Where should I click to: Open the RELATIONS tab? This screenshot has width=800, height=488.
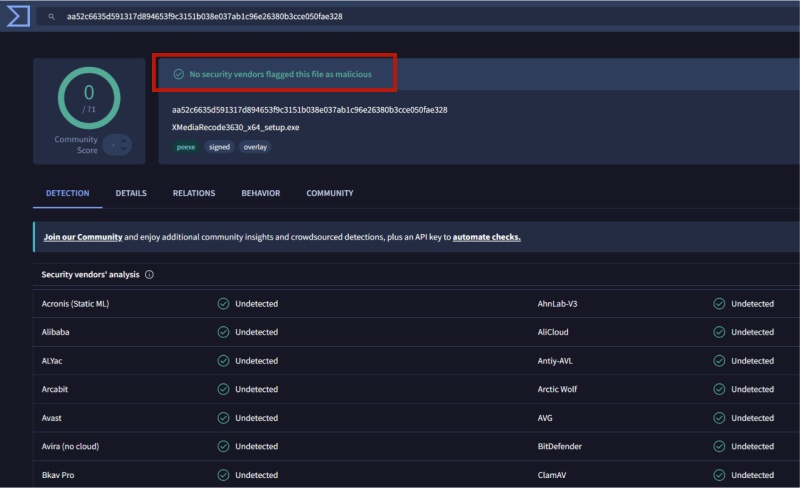click(x=194, y=193)
